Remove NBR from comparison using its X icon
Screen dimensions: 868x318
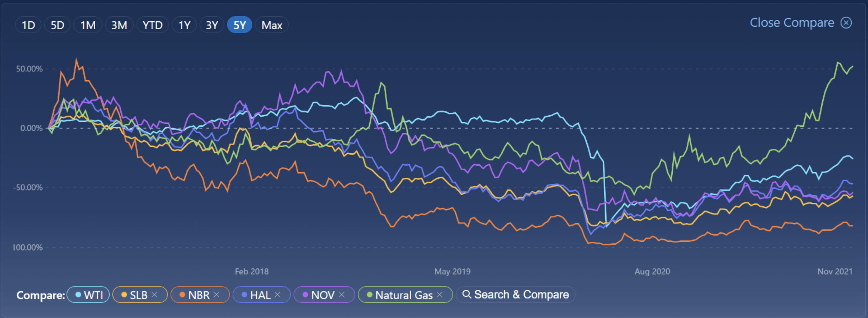[217, 295]
